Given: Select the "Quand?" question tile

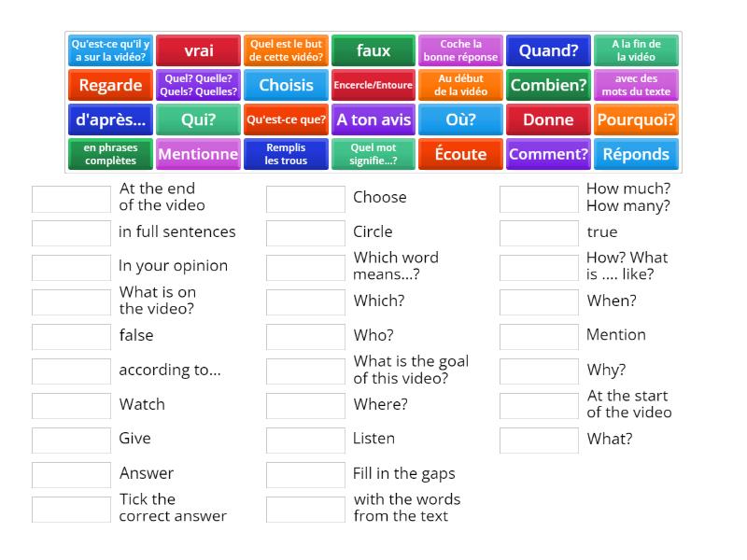Looking at the screenshot, I should click(x=549, y=51).
